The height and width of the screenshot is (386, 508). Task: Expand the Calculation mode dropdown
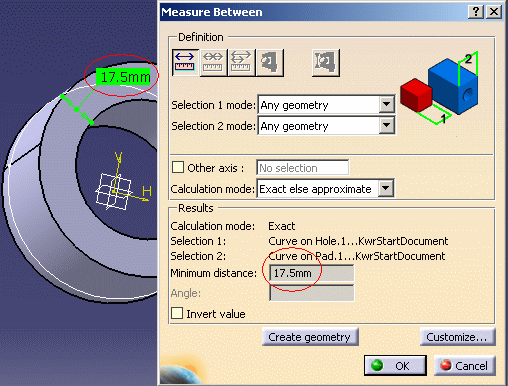(386, 188)
